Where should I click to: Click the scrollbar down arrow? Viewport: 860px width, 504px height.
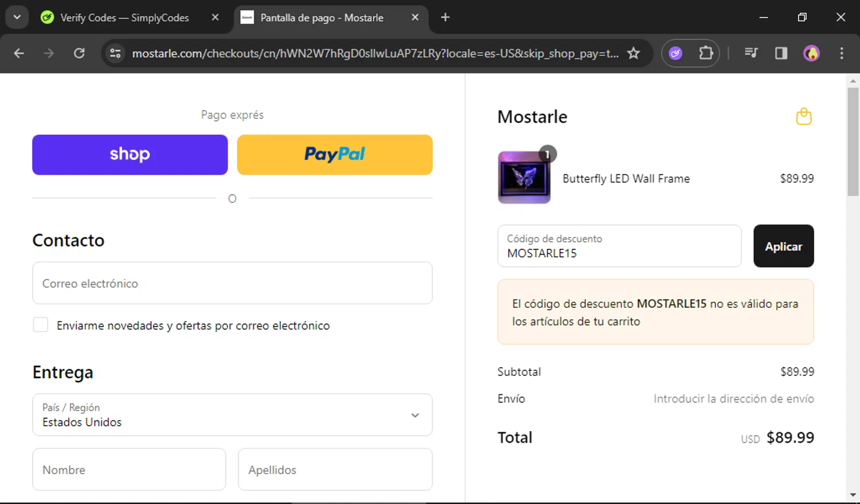(x=853, y=495)
